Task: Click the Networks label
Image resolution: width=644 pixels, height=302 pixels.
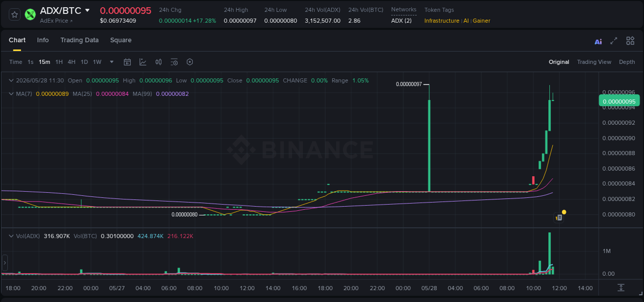Action: (x=404, y=10)
